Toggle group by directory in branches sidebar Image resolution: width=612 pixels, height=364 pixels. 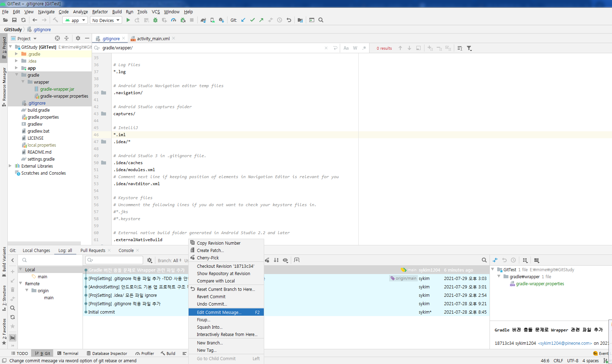[x=13, y=338]
